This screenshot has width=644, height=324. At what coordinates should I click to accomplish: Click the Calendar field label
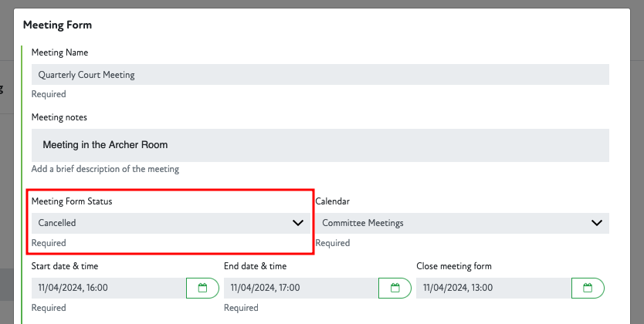[332, 201]
